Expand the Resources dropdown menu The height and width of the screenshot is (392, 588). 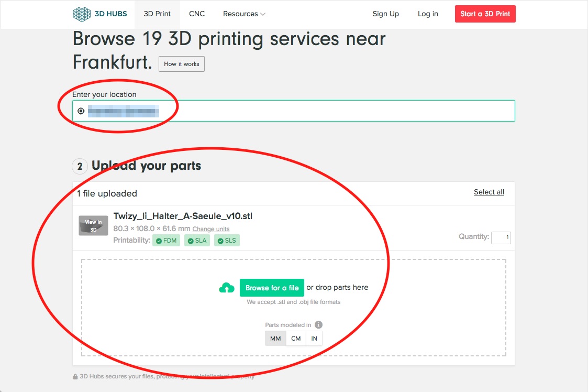point(244,14)
